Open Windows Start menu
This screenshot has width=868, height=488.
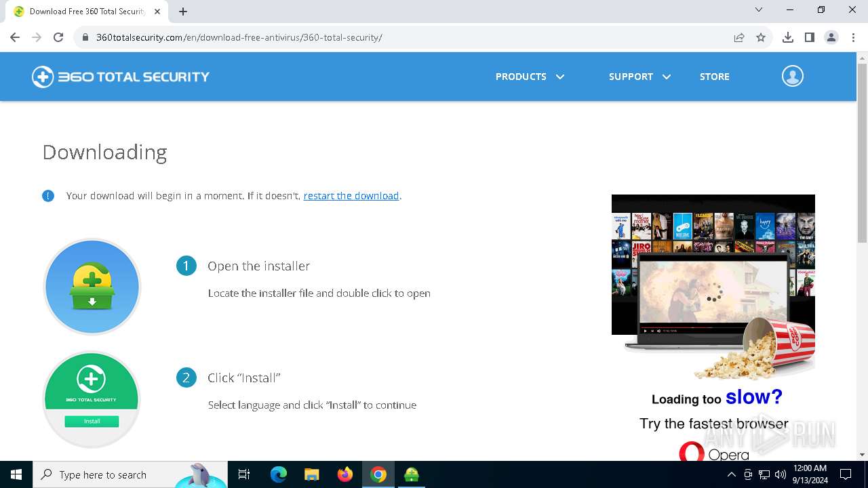coord(16,474)
